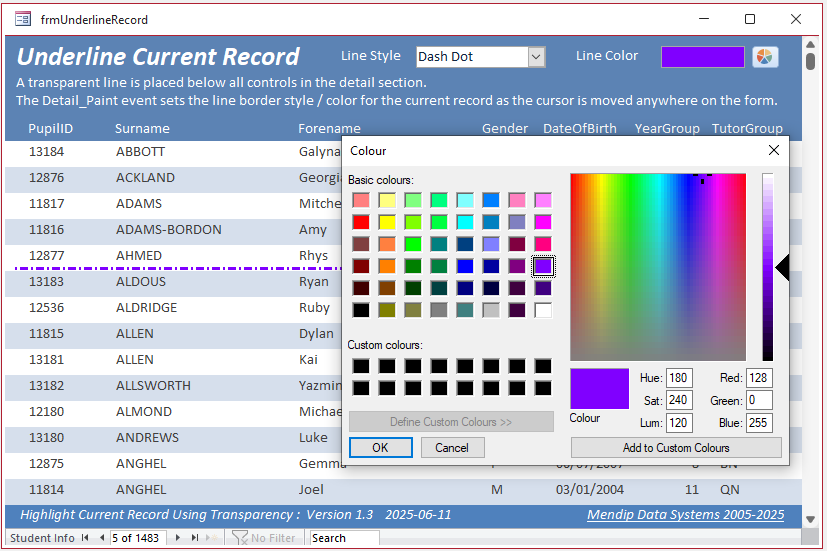827x551 pixels.
Task: Click the PupilID column header
Action: point(51,128)
